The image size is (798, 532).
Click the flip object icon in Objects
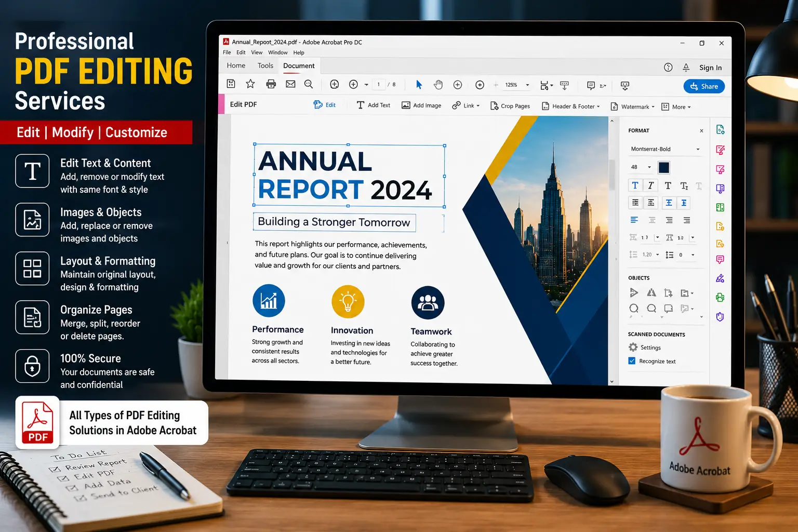tap(651, 292)
